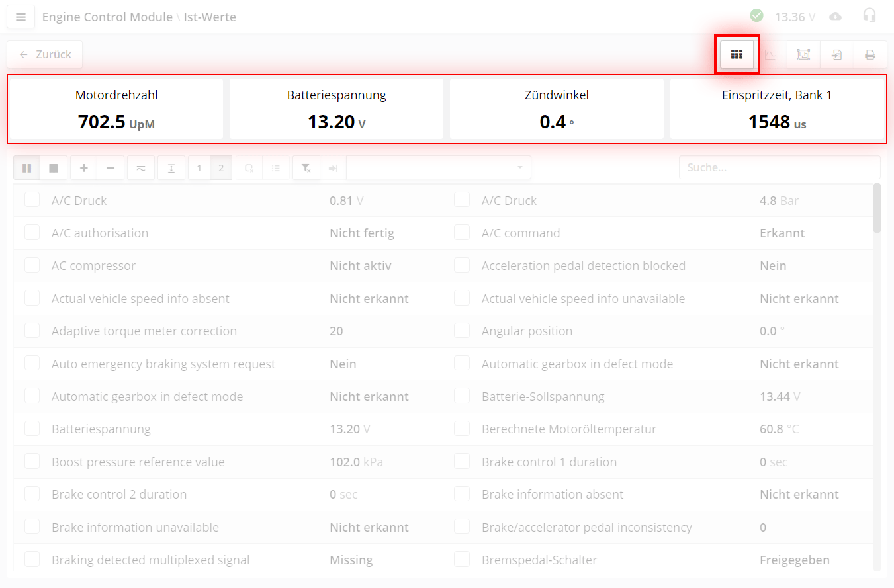
Task: Pause live data recording
Action: [x=27, y=168]
